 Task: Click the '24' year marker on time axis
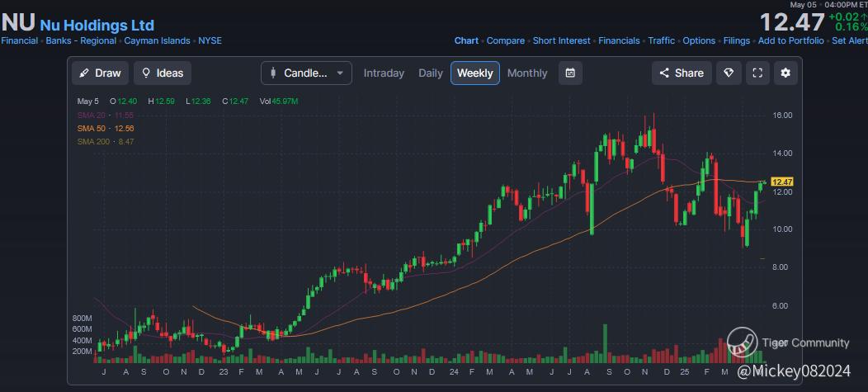pyautogui.click(x=453, y=371)
